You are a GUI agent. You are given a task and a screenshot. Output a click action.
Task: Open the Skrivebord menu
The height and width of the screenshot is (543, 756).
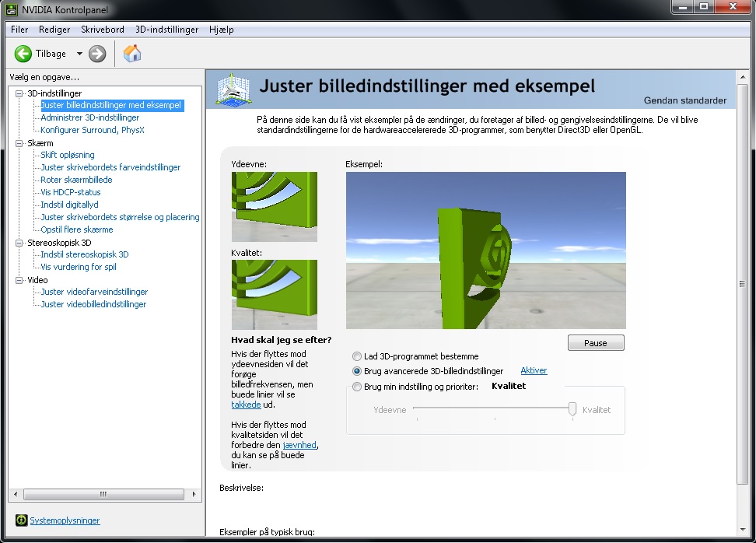102,30
